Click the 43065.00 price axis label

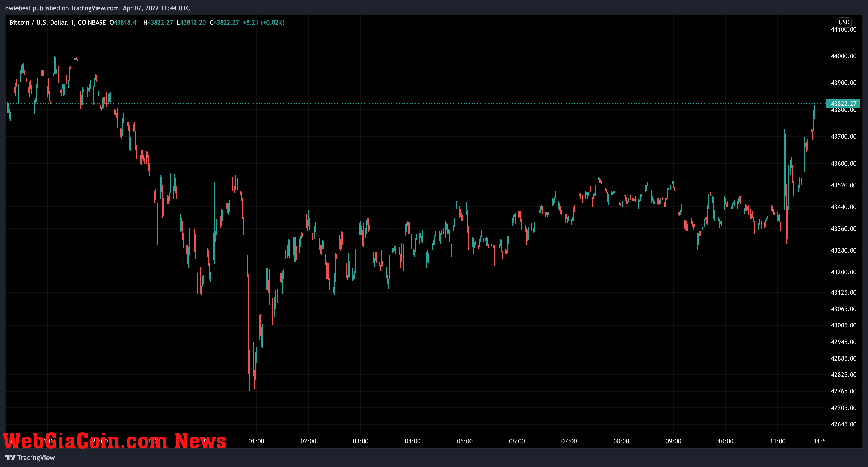pos(843,309)
